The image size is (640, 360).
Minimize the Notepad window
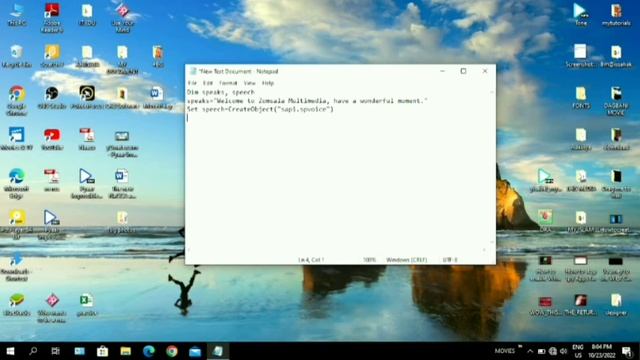click(x=442, y=71)
